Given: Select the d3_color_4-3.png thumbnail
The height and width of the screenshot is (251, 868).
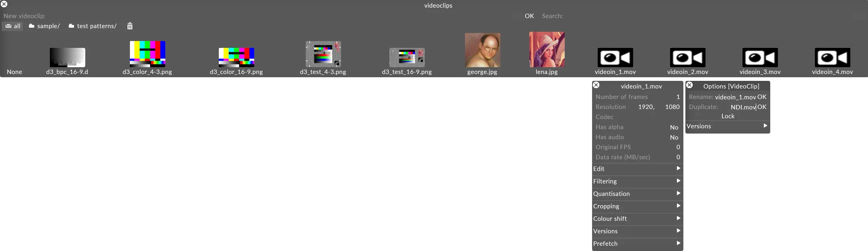Looking at the screenshot, I should (x=147, y=54).
